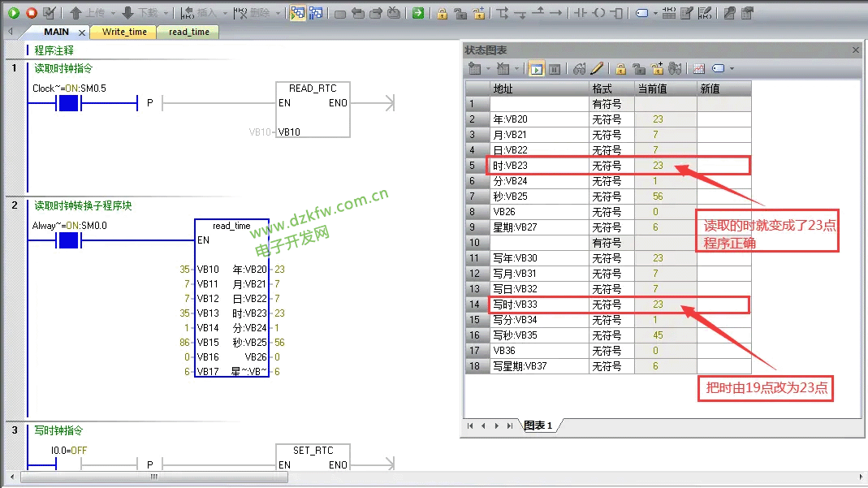Select the 图表 1 chart sheet tab
Viewport: 868px width, 488px height.
click(x=538, y=425)
